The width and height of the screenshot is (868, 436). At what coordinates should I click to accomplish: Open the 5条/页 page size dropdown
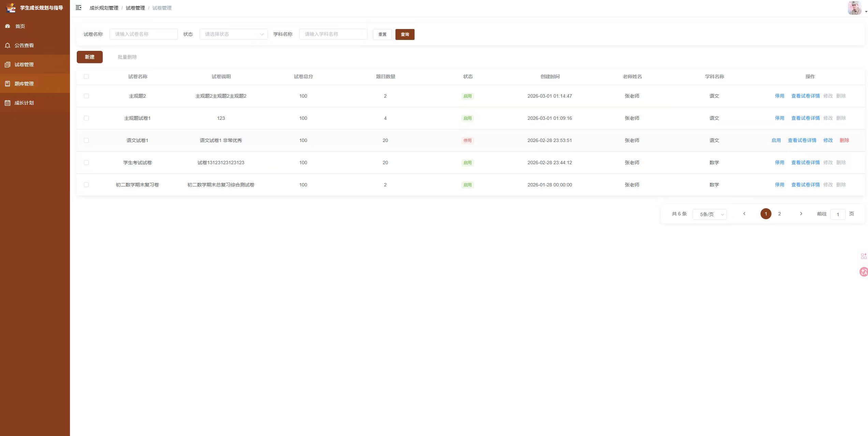(x=709, y=214)
